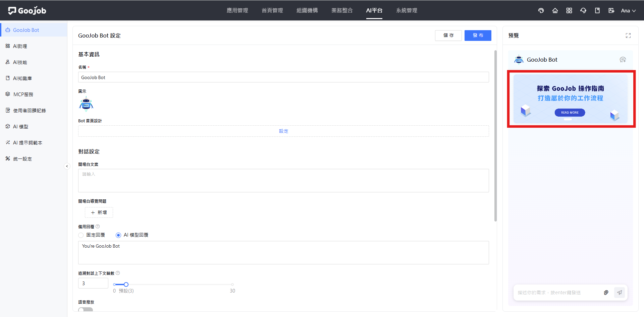Open the theme palette icon in header
The image size is (644, 317).
[541, 10]
